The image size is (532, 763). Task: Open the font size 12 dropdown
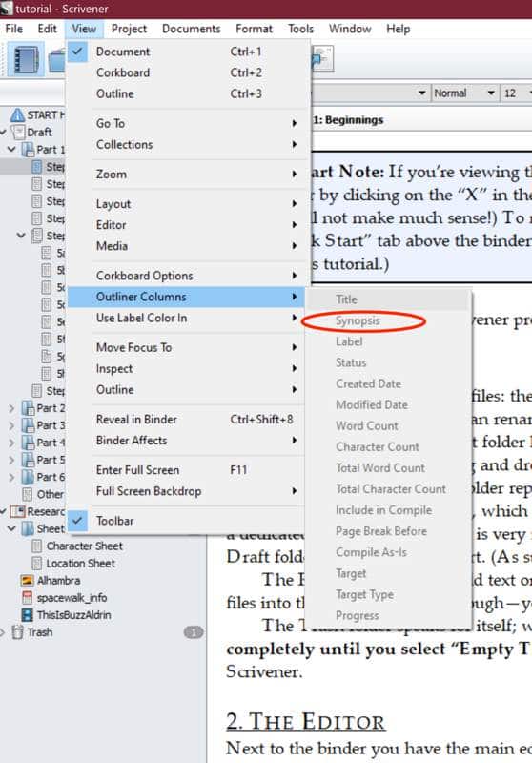516,93
